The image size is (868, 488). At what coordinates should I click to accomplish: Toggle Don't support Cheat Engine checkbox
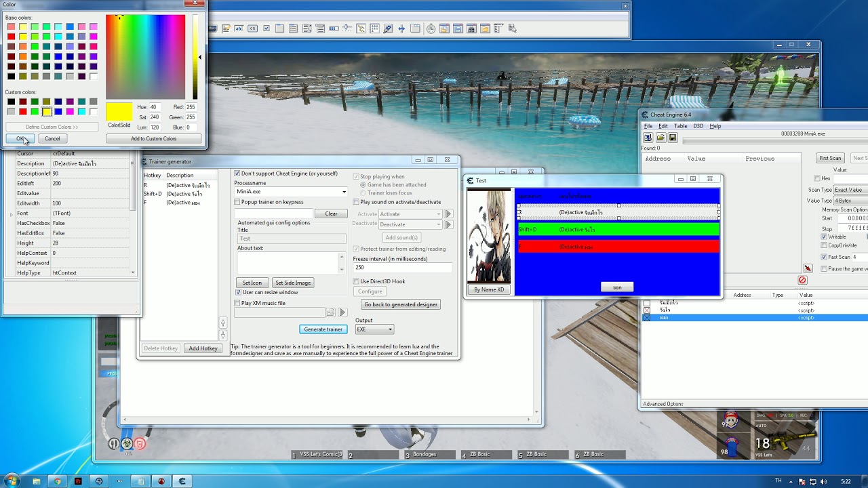coord(237,174)
